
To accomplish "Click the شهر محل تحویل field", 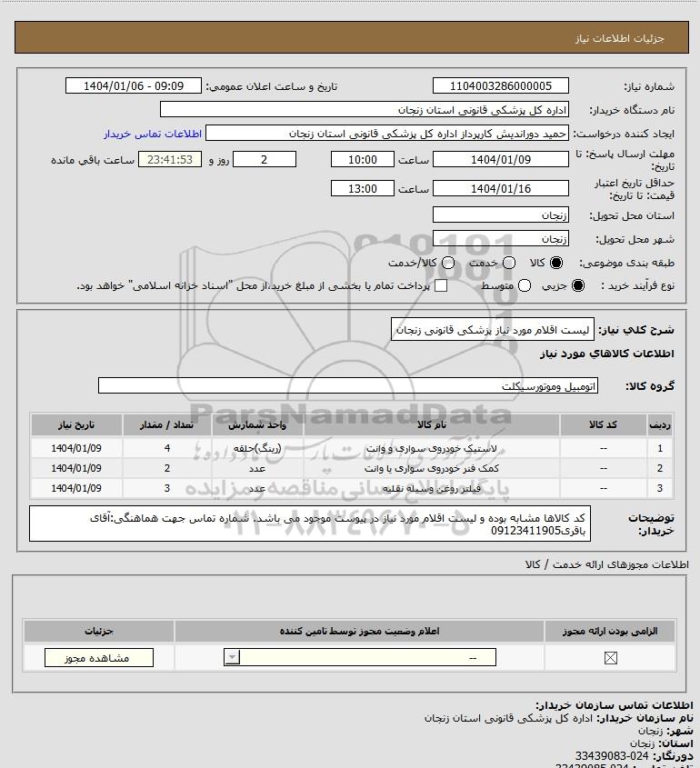I will click(501, 239).
